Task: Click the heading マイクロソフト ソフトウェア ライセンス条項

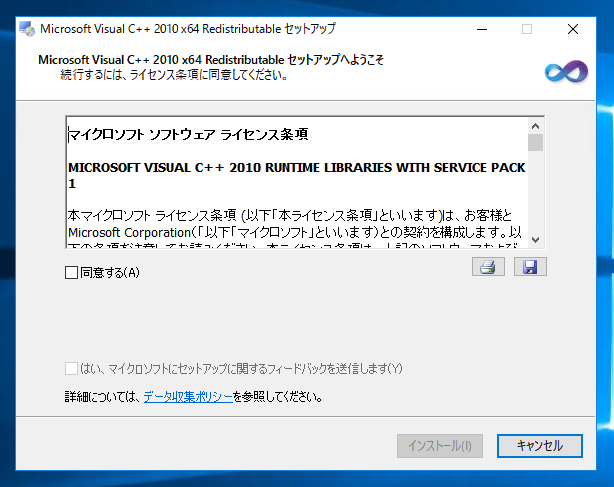Action: [x=188, y=135]
